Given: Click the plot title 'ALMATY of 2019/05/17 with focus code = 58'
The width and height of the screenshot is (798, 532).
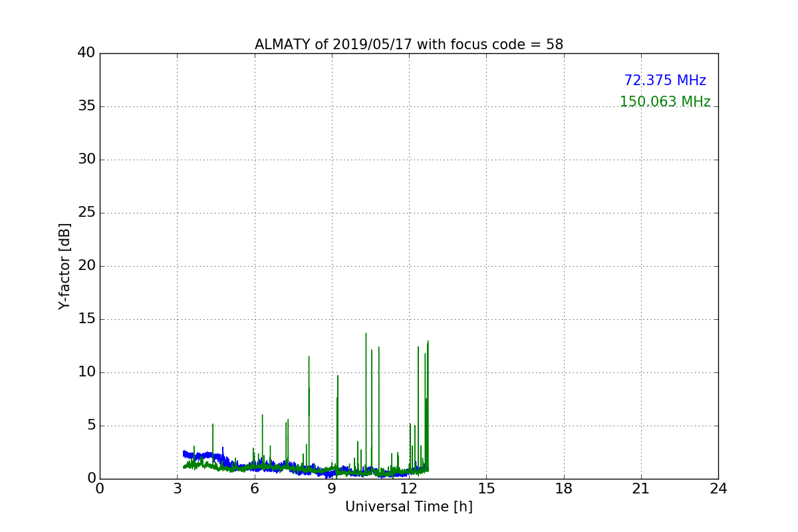Looking at the screenshot, I should (x=409, y=45).
